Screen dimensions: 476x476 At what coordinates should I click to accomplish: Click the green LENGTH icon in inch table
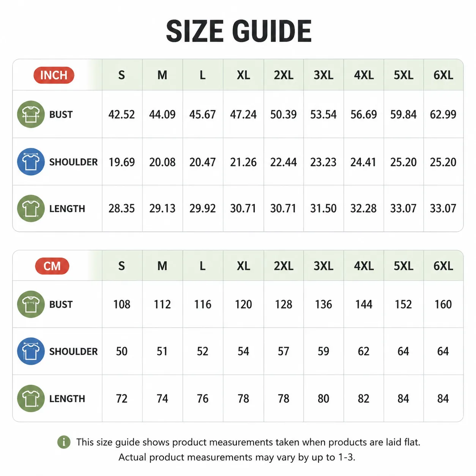[x=31, y=208]
